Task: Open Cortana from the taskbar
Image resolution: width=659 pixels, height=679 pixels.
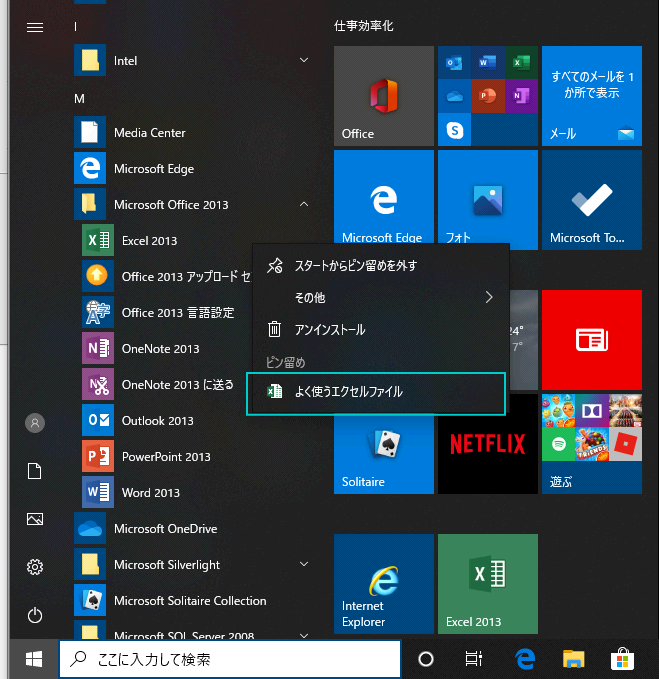Action: pos(426,659)
